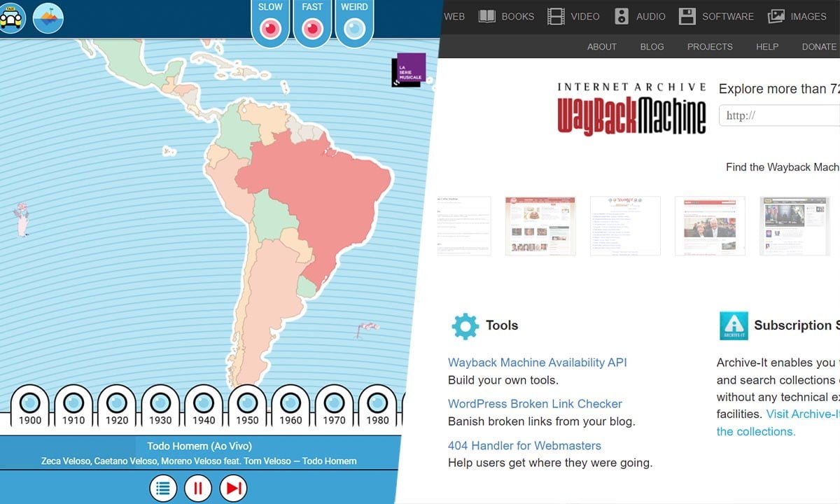Select the 1920 decade button
This screenshot has width=840, height=504.
pyautogui.click(x=117, y=406)
